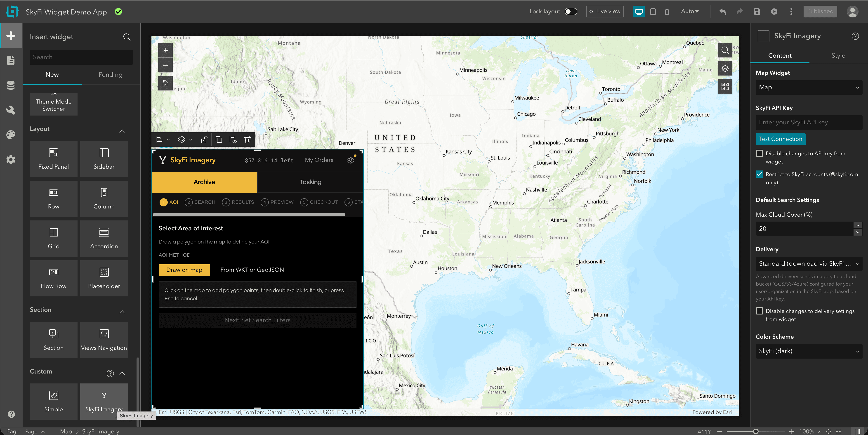Viewport: 868px width, 435px height.
Task: Save the app
Action: coord(757,12)
